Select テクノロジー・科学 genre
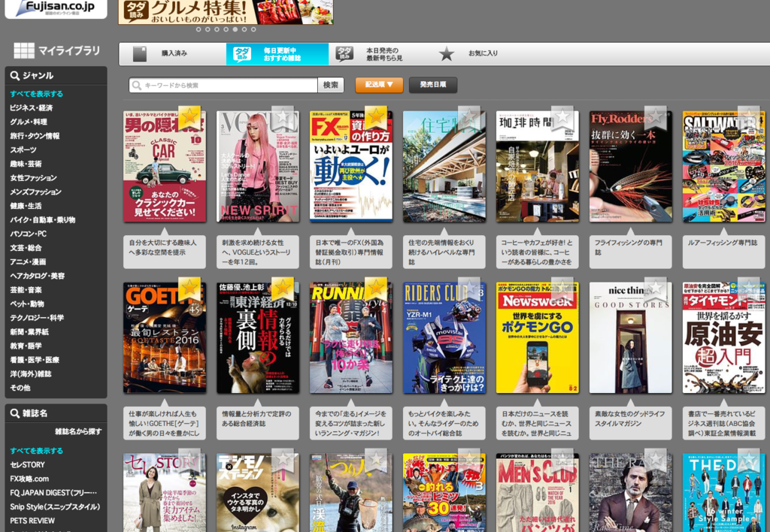 pyautogui.click(x=37, y=318)
